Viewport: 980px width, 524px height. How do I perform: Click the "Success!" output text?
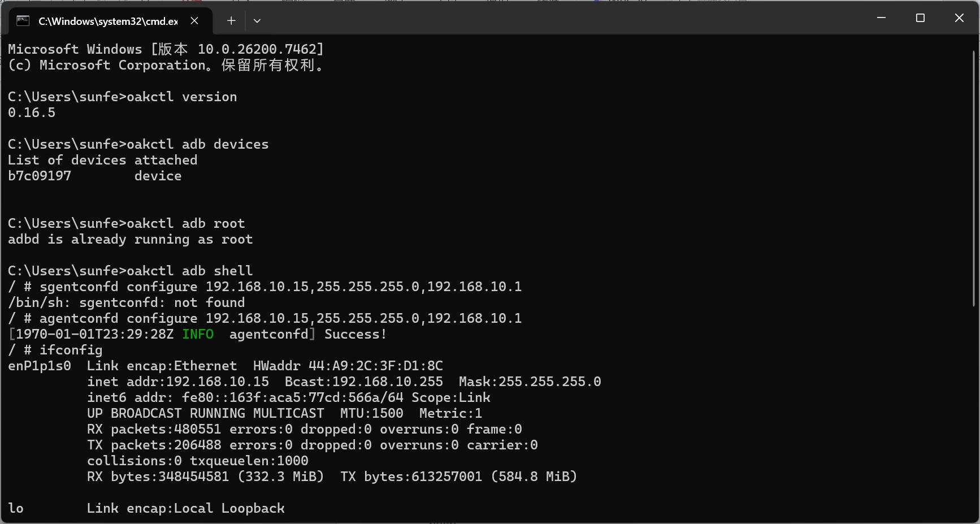pyautogui.click(x=355, y=334)
